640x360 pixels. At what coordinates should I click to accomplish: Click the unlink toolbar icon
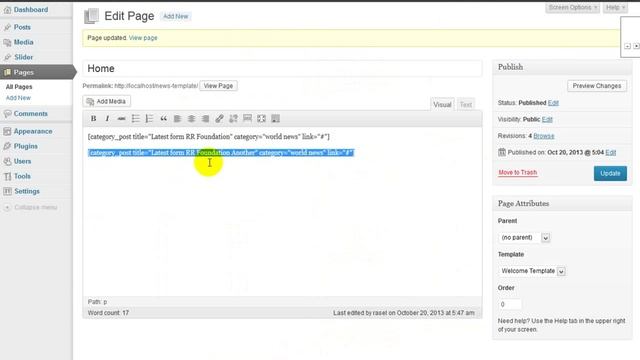[x=233, y=118]
